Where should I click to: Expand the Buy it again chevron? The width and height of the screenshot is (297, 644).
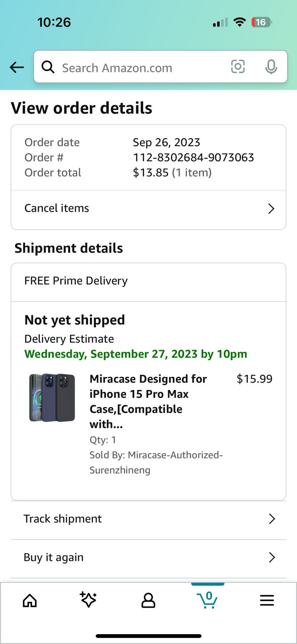click(x=272, y=557)
